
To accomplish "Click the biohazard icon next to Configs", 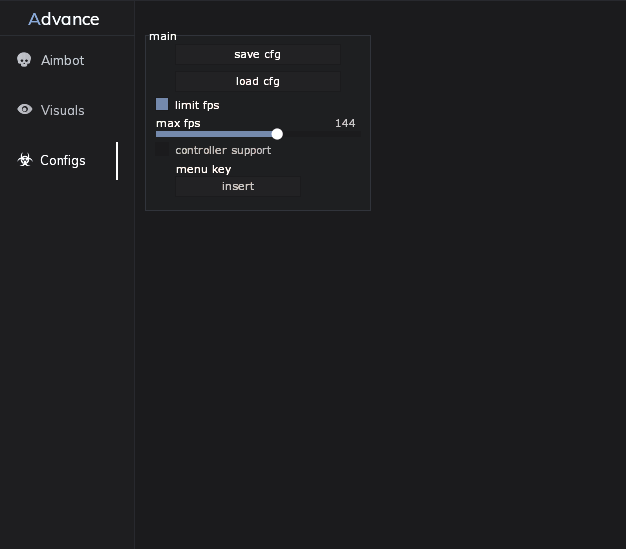I will tap(25, 160).
